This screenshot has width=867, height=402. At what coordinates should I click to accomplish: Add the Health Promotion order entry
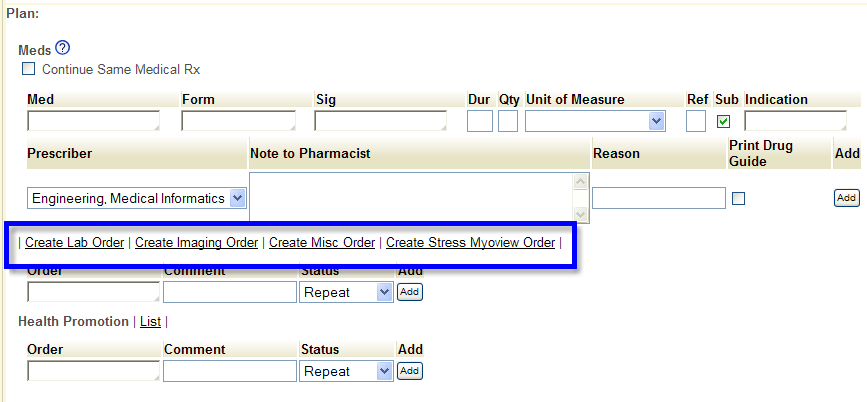(x=409, y=371)
